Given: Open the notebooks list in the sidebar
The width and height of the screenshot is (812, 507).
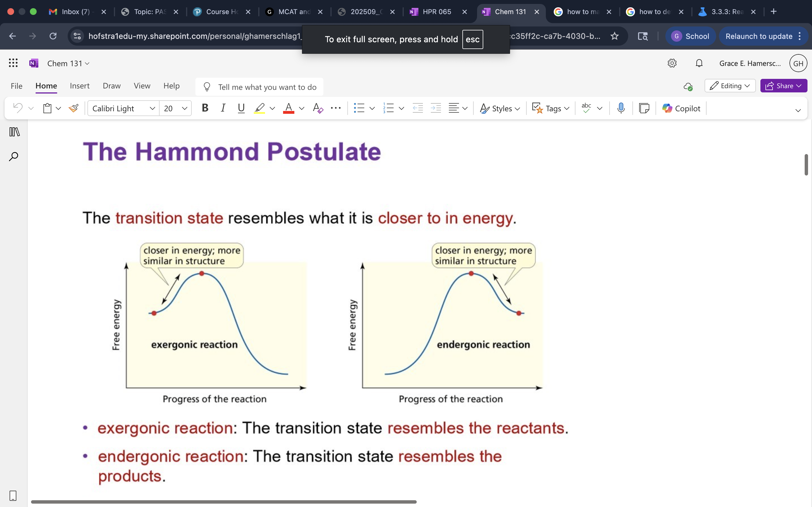Looking at the screenshot, I should tap(14, 132).
